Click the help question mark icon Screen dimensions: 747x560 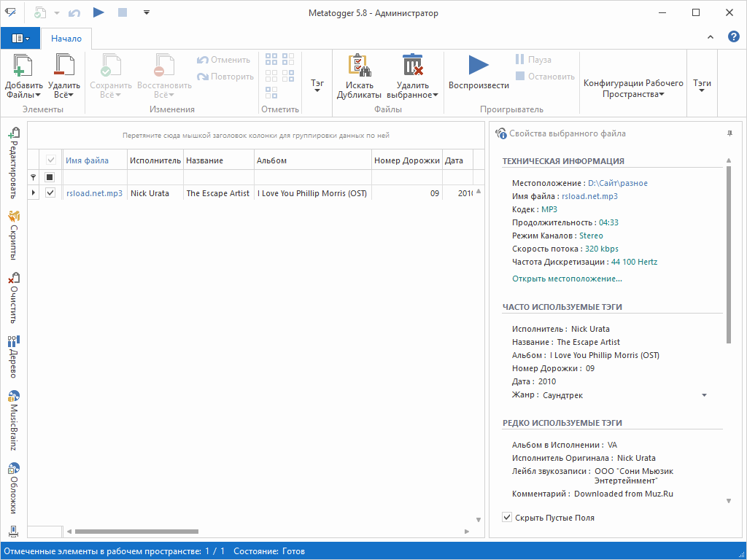pyautogui.click(x=733, y=37)
